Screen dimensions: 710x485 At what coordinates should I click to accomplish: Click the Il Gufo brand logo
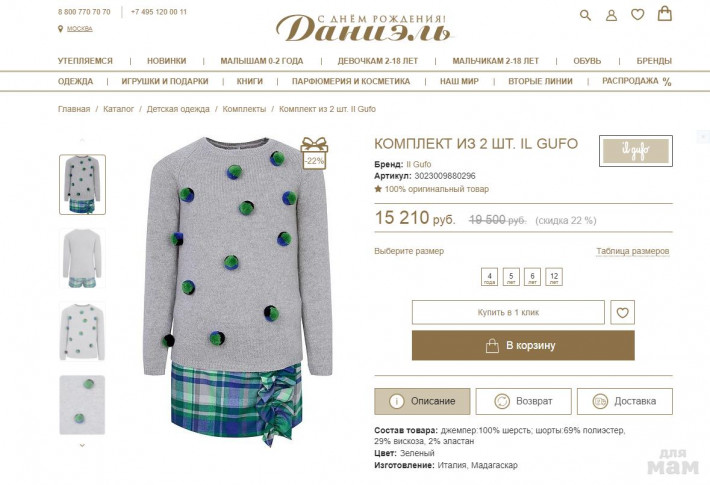click(636, 151)
